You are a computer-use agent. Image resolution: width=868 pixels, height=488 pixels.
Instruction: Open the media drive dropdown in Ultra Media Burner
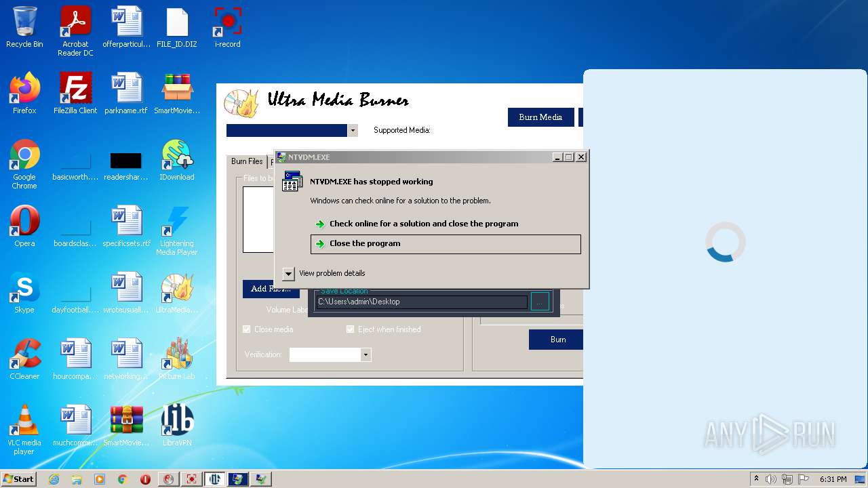[x=353, y=130]
